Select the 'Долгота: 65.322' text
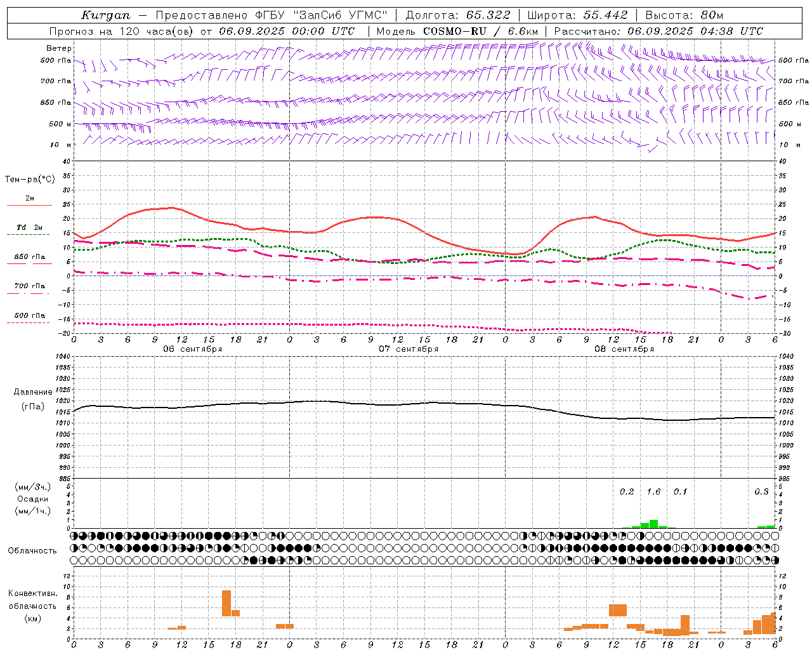Image resolution: width=812 pixels, height=650 pixels. coord(458,15)
